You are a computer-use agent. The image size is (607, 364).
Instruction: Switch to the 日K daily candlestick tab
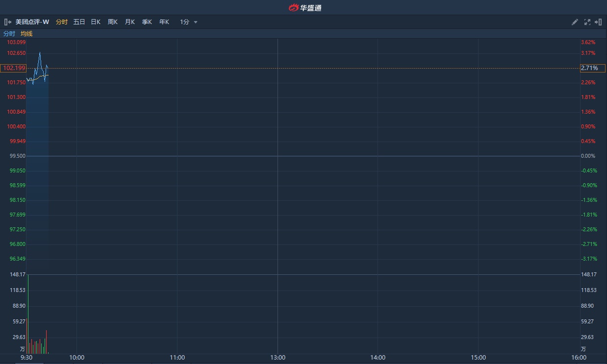pos(96,22)
